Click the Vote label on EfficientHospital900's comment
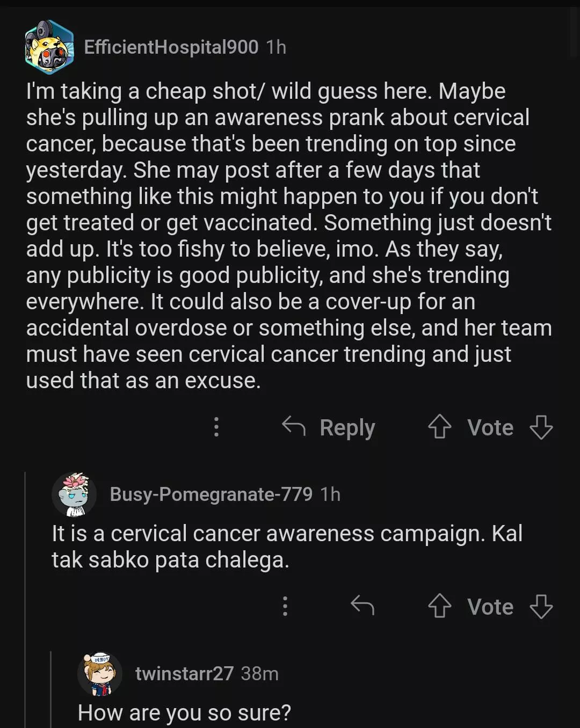The height and width of the screenshot is (728, 580). point(490,428)
